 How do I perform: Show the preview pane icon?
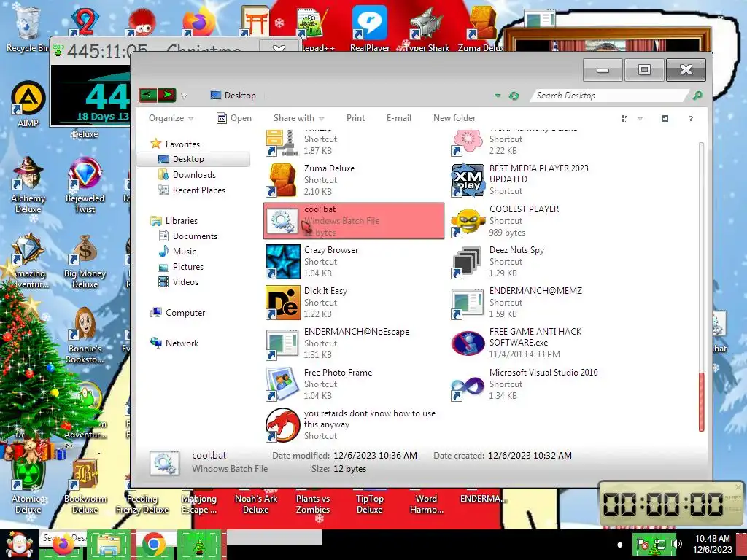point(665,118)
